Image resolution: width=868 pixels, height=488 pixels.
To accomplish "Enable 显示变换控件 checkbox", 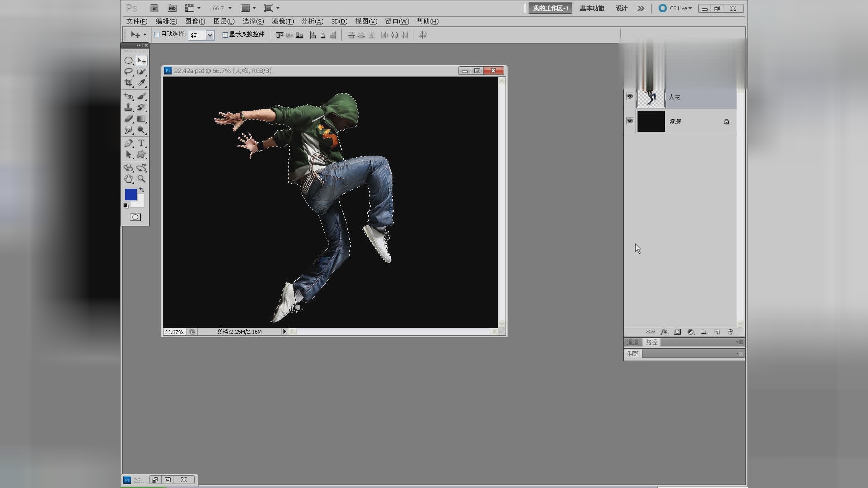I will point(225,34).
